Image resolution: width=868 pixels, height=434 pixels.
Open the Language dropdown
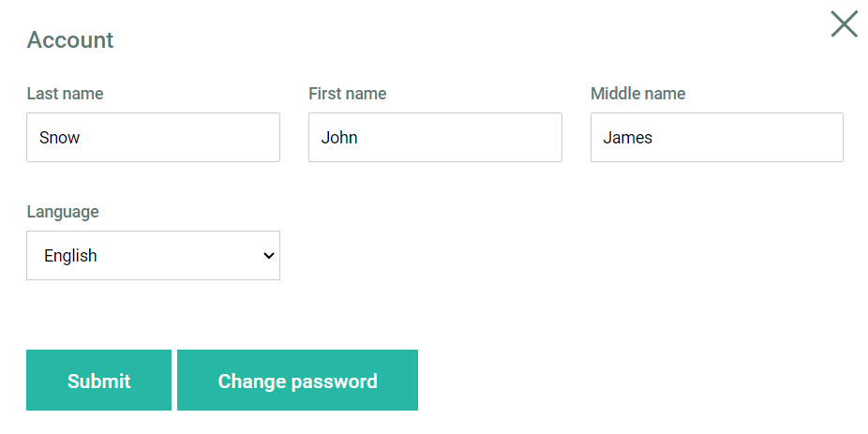[x=153, y=256]
